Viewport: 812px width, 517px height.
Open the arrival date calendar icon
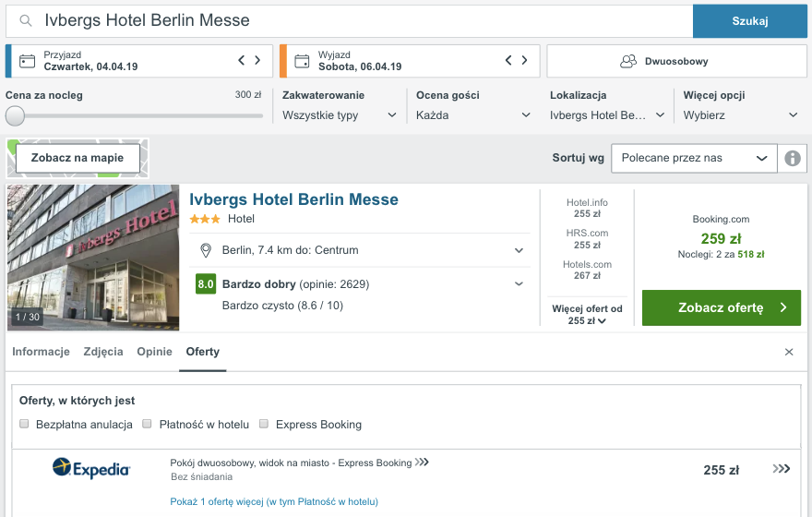point(27,61)
